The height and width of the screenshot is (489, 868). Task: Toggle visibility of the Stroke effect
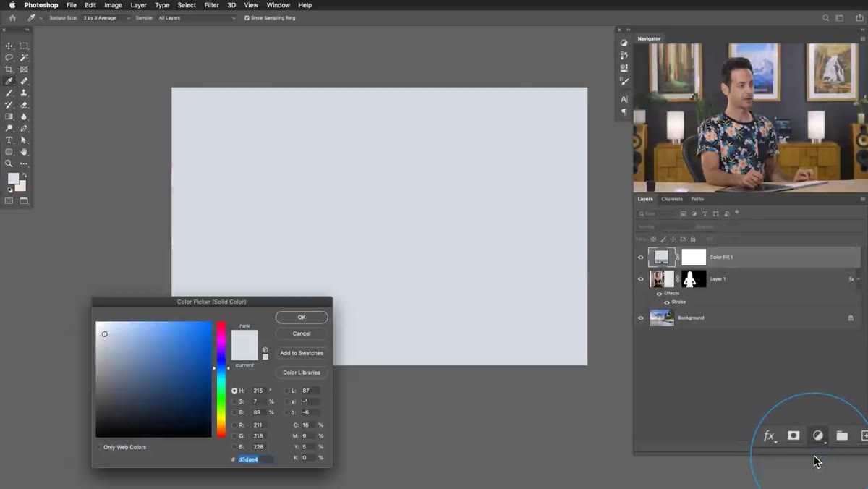point(667,302)
